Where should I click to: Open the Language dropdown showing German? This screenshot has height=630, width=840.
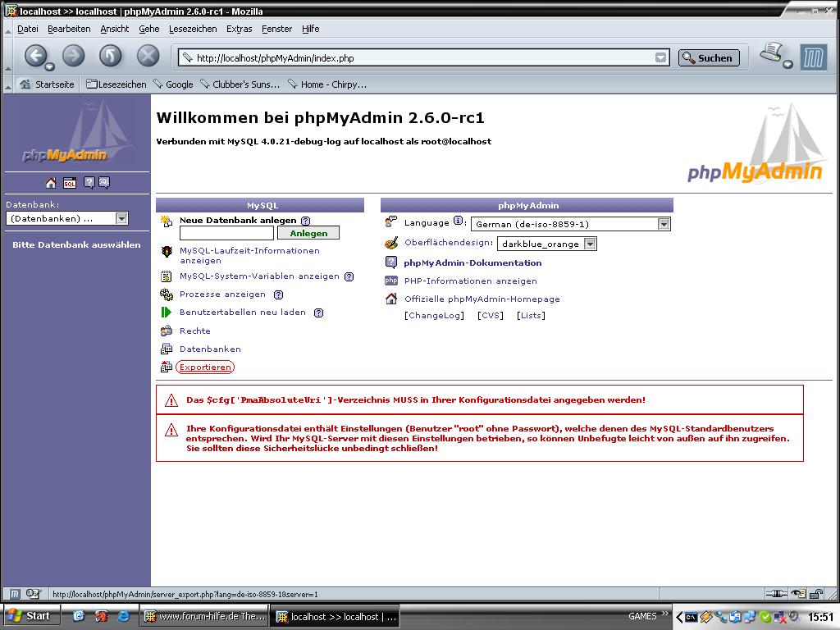664,224
